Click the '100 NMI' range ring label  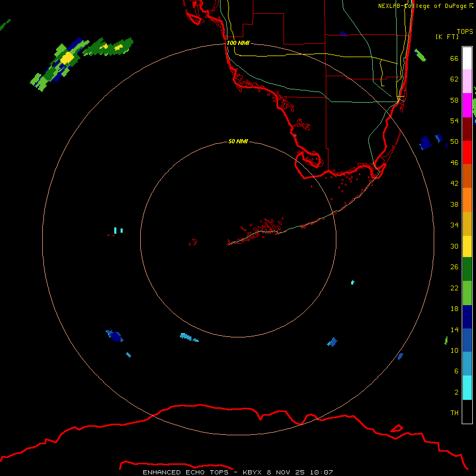point(239,43)
